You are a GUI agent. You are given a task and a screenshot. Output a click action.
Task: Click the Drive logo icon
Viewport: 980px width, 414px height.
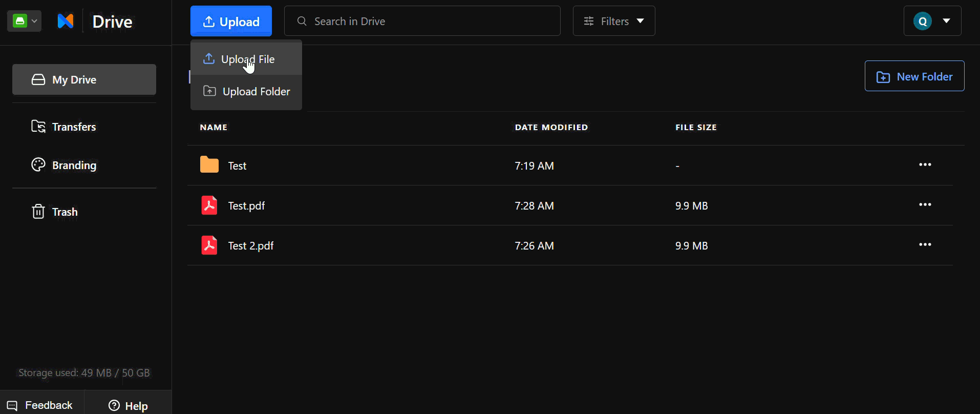(x=66, y=21)
